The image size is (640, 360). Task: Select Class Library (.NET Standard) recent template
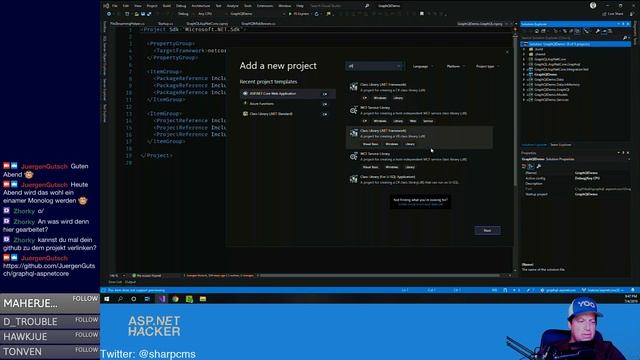pos(288,114)
